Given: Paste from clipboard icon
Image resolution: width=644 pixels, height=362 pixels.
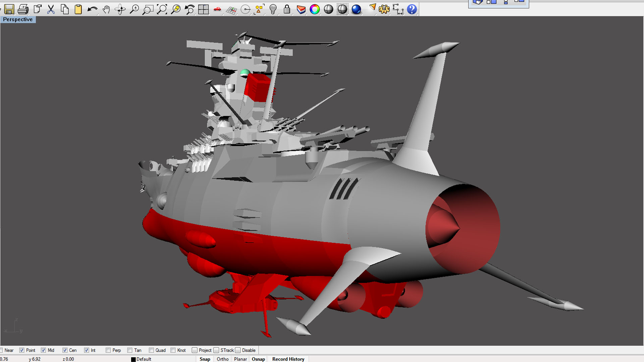Looking at the screenshot, I should point(78,9).
